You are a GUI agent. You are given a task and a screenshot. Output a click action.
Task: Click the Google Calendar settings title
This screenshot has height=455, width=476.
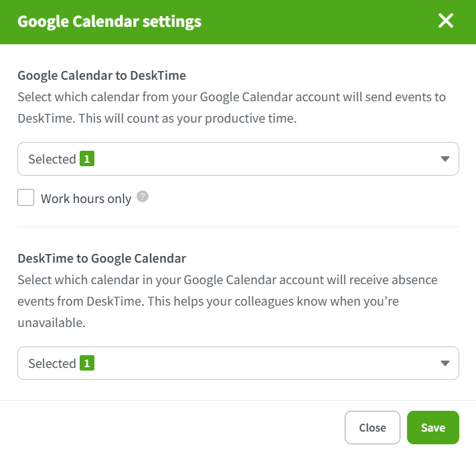pos(109,21)
